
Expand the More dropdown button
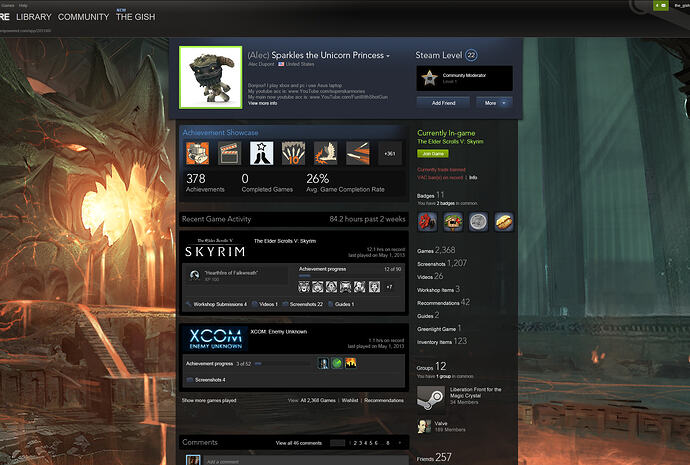[494, 103]
